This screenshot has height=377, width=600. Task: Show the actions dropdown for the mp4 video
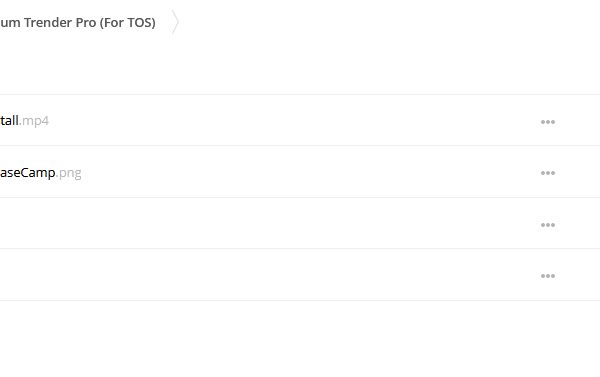pyautogui.click(x=548, y=122)
